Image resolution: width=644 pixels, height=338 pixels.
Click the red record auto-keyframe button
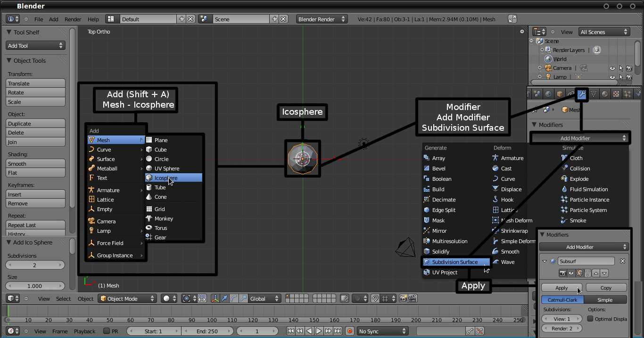[350, 331]
